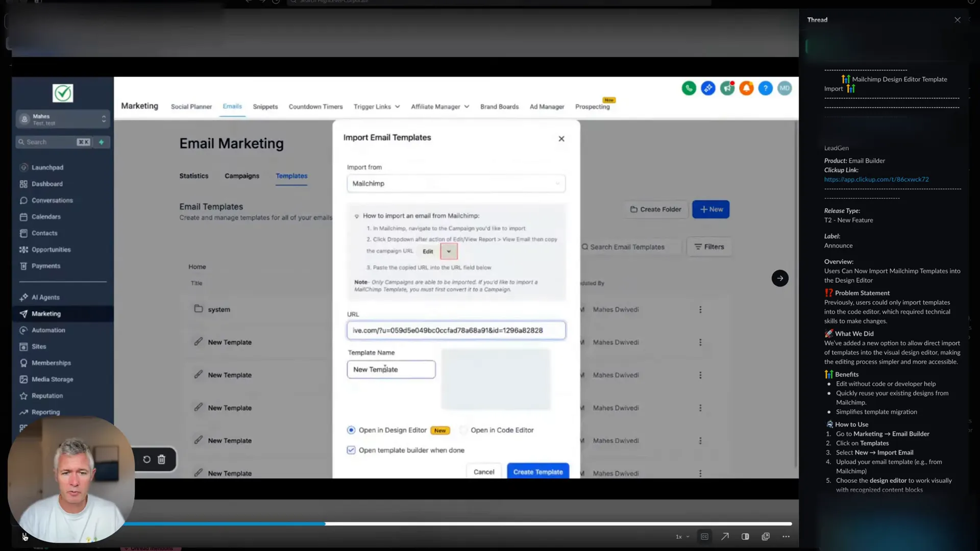
Task: Open the orange notifications bell
Action: coord(746,88)
